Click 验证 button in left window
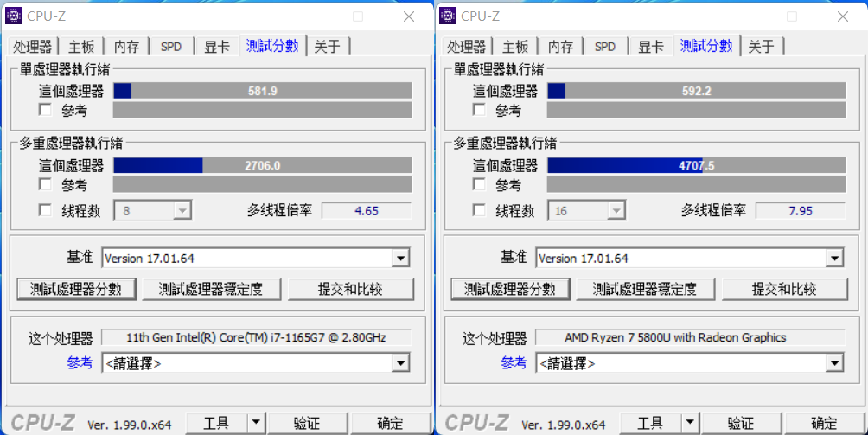 coord(307,424)
